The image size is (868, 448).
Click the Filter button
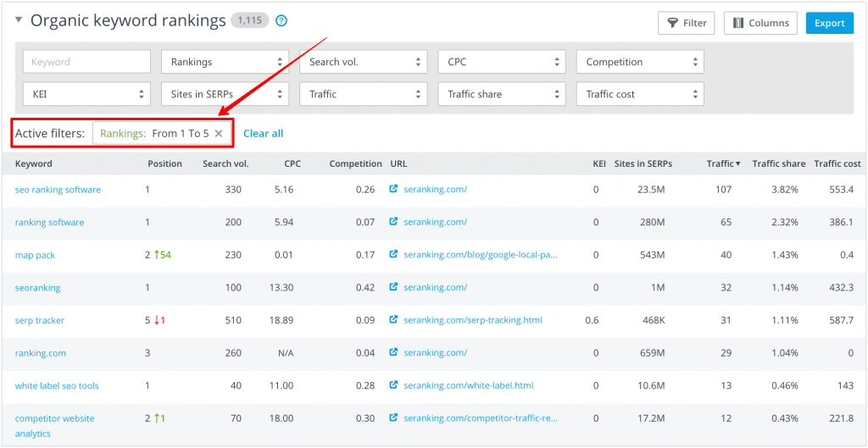pyautogui.click(x=687, y=23)
